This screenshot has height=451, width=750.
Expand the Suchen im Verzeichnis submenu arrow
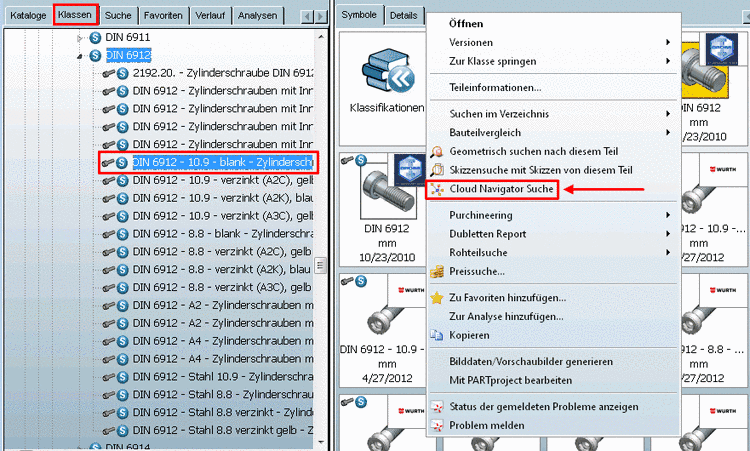pyautogui.click(x=668, y=113)
